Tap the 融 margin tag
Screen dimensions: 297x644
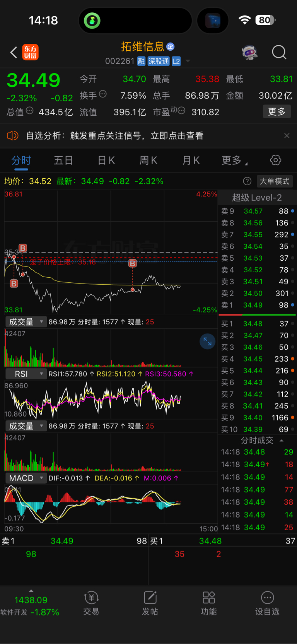pos(141,61)
